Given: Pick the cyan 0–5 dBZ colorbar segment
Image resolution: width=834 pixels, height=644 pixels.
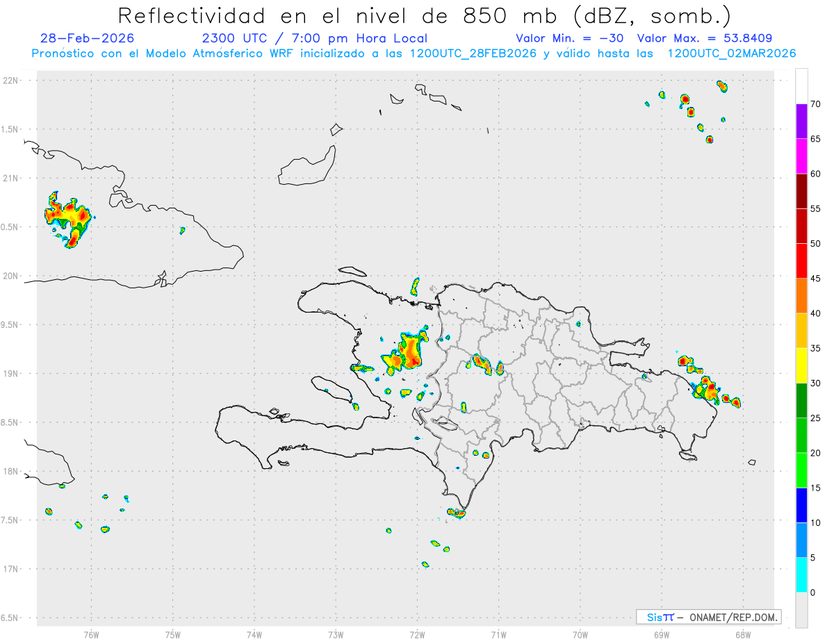Looking at the screenshot, I should pyautogui.click(x=801, y=575).
